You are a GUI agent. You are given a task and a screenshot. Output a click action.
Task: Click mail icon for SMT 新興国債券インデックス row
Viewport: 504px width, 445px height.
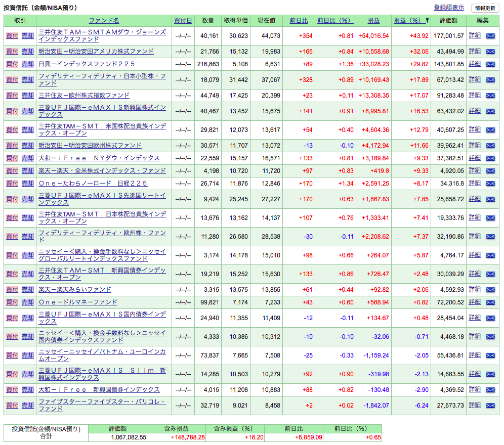(x=490, y=274)
